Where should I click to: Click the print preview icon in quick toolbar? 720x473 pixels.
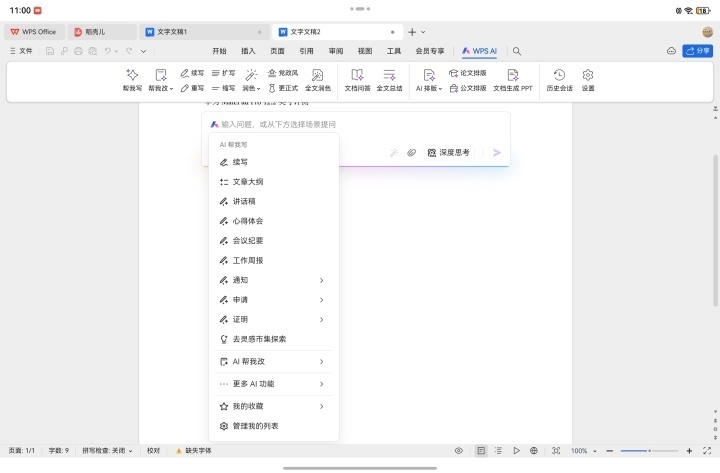click(92, 51)
